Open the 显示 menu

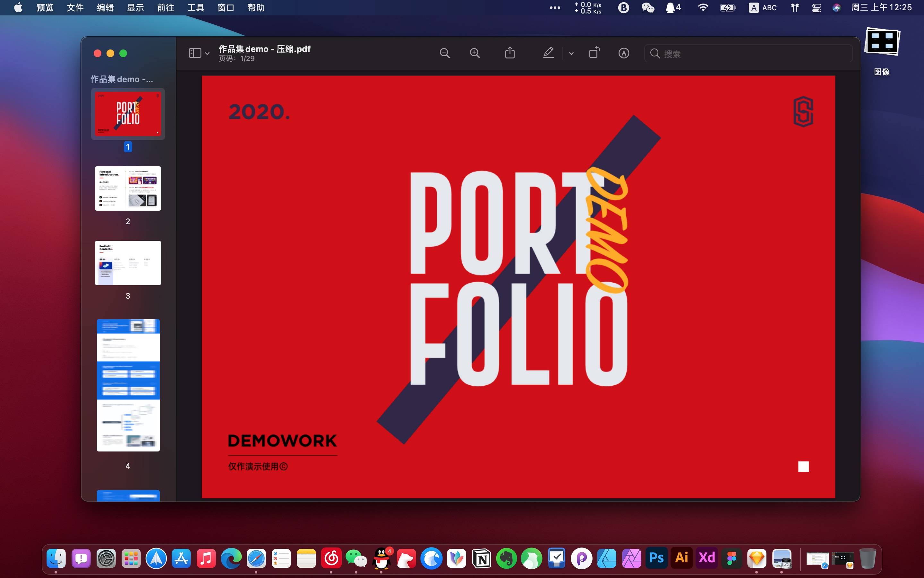click(135, 8)
